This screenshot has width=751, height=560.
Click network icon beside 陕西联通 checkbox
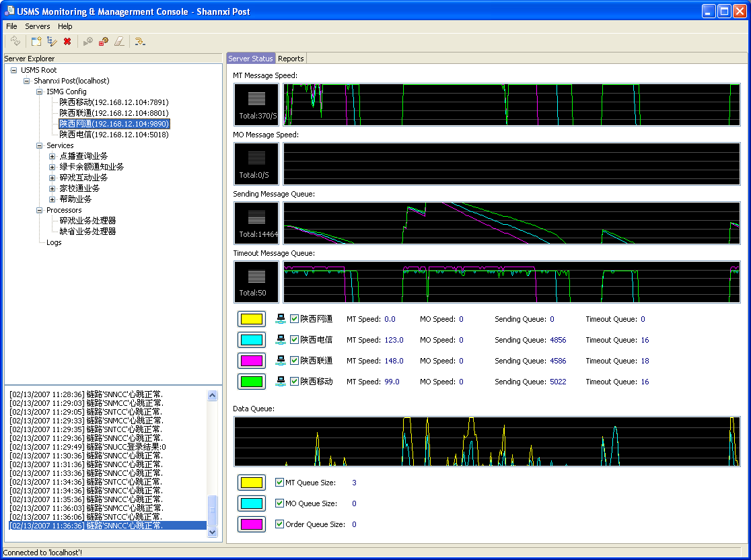pyautogui.click(x=281, y=361)
